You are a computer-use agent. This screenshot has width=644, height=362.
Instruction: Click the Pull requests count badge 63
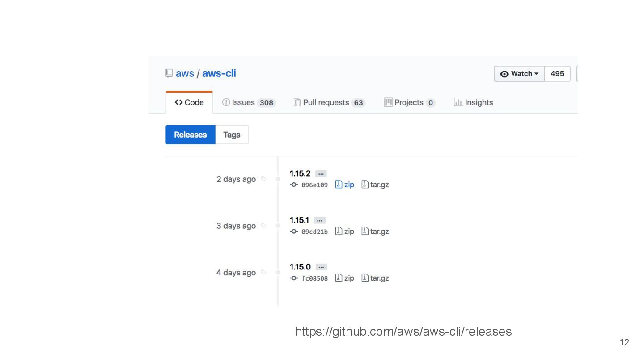[x=358, y=103]
